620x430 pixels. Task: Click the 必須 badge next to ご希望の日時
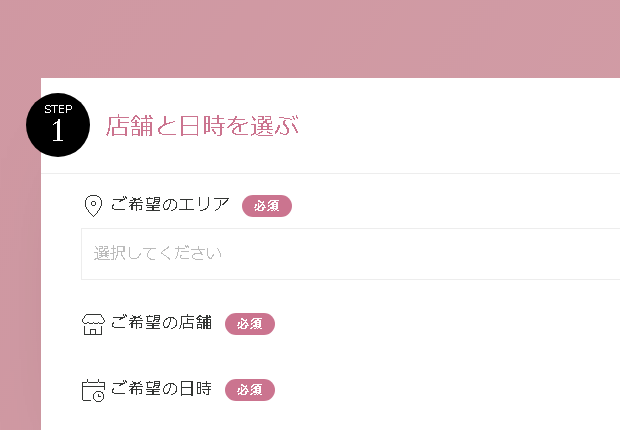[x=250, y=390]
